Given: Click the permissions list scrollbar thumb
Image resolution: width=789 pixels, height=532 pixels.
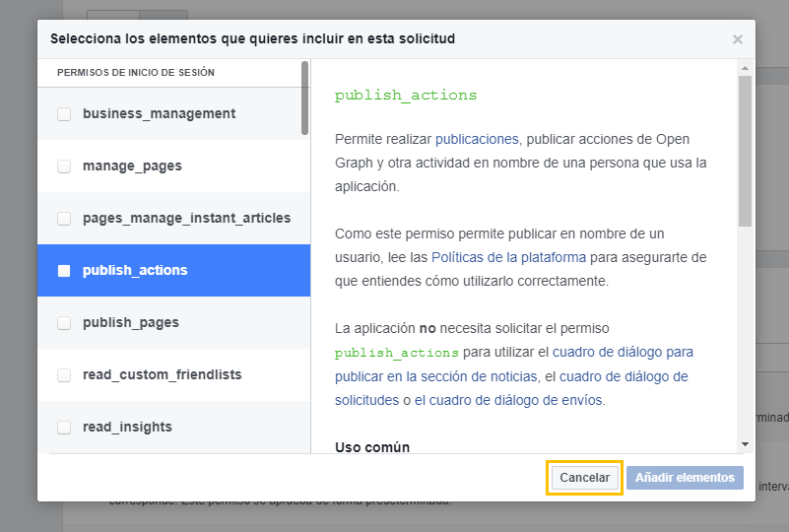Looking at the screenshot, I should click(305, 99).
